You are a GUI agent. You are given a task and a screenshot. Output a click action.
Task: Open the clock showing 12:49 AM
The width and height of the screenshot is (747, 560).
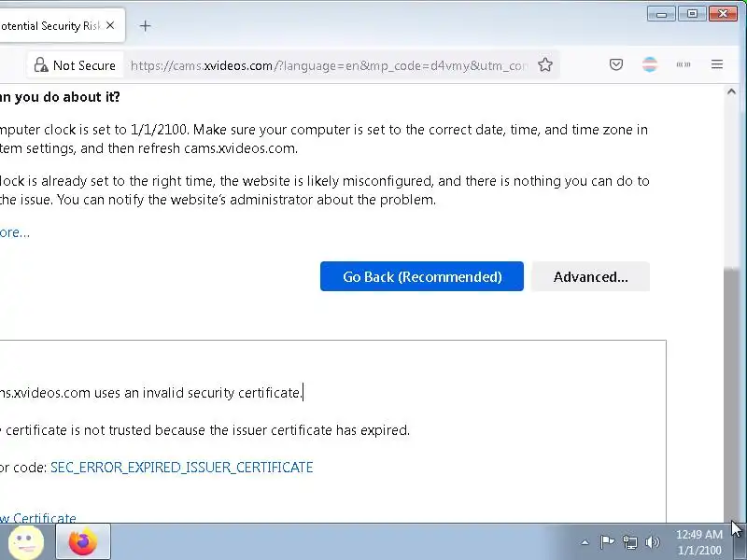pos(698,542)
